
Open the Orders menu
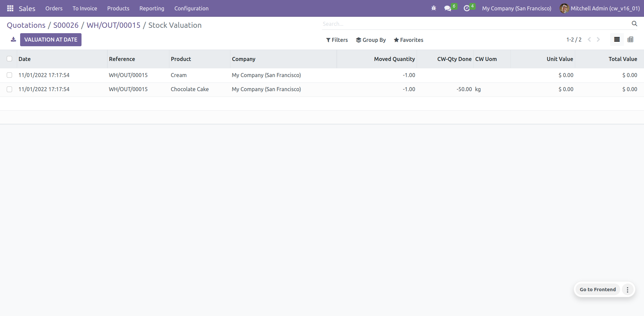tap(54, 8)
